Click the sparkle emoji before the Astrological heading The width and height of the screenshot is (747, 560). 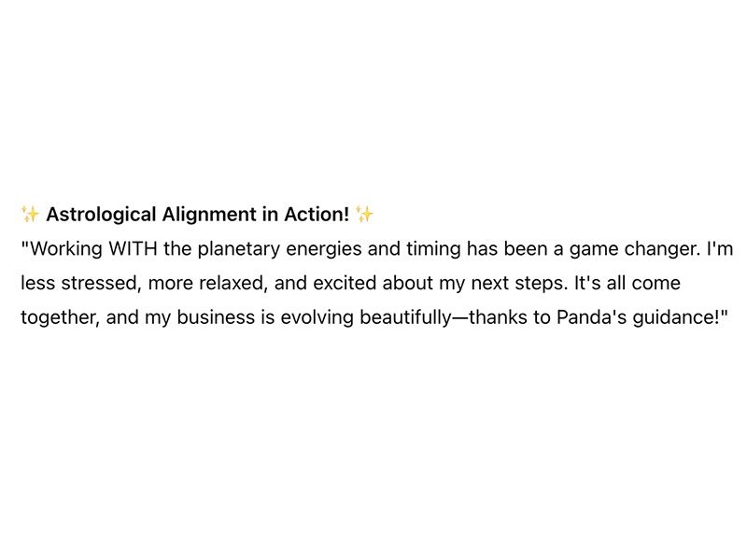(30, 215)
